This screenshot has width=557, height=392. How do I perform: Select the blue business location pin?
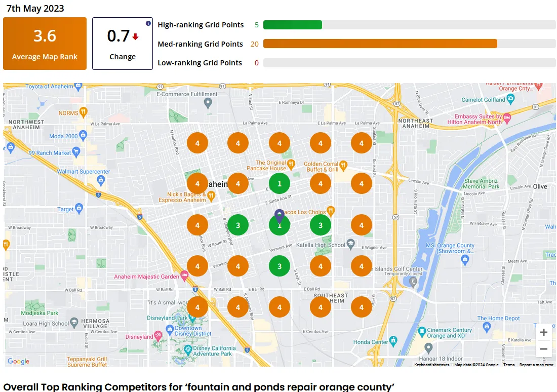[x=280, y=216]
